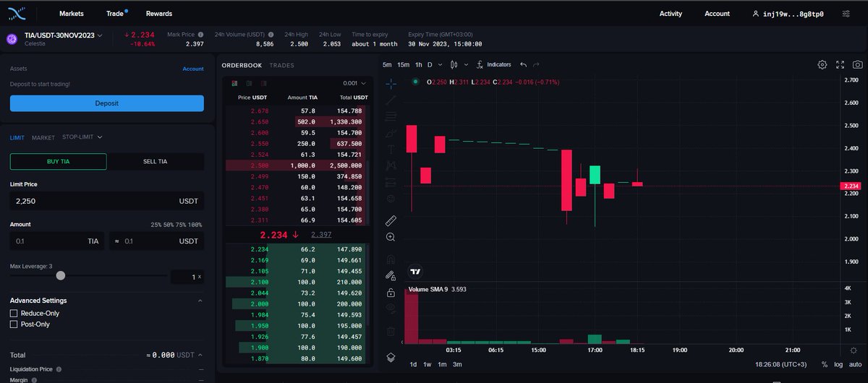Image resolution: width=868 pixels, height=383 pixels.
Task: Toggle the auto scale option
Action: click(855, 364)
